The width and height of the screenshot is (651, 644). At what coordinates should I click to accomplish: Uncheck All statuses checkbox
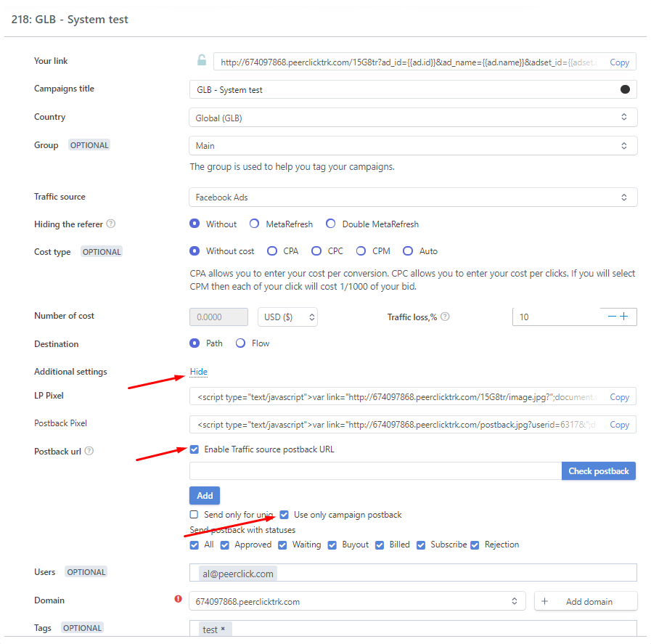195,545
